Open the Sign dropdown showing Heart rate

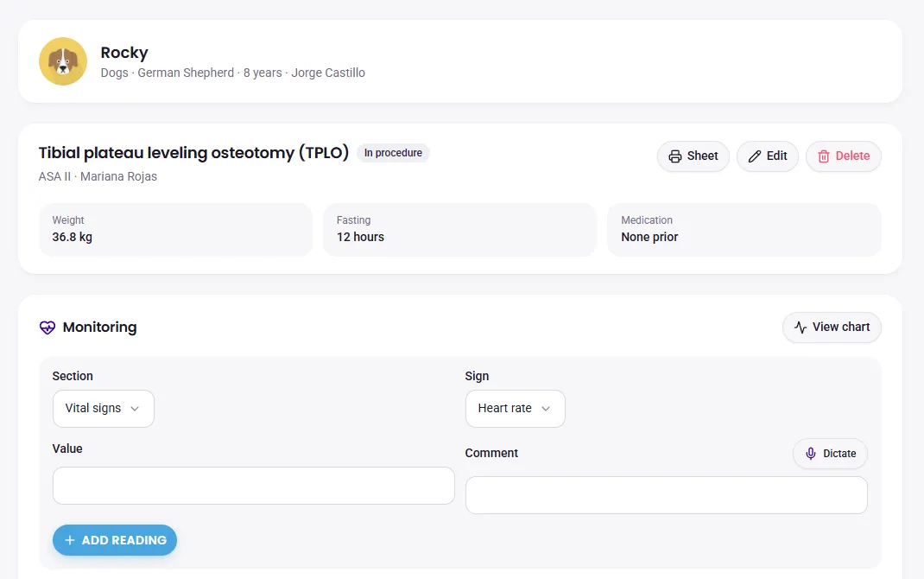515,409
